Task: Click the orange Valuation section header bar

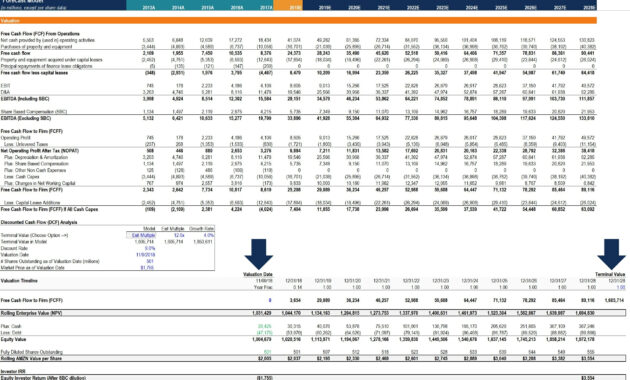Action: [298, 20]
